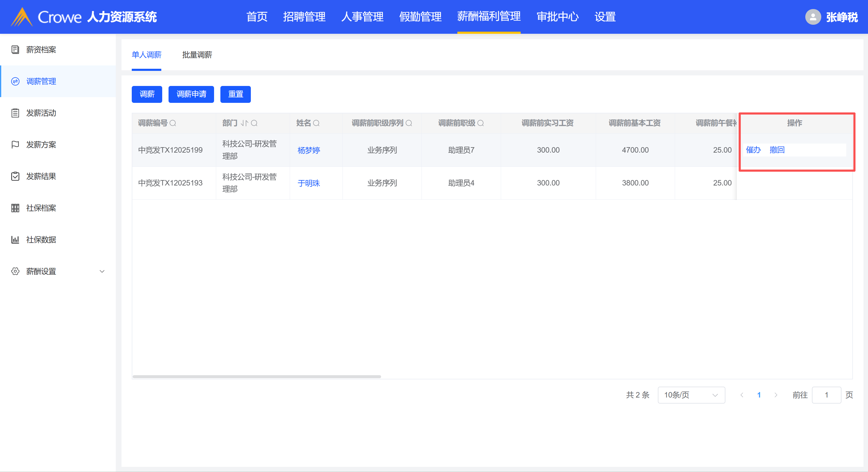Viewport: 868px width, 472px height.
Task: Click the 社保档案 sidebar icon
Action: pyautogui.click(x=15, y=208)
